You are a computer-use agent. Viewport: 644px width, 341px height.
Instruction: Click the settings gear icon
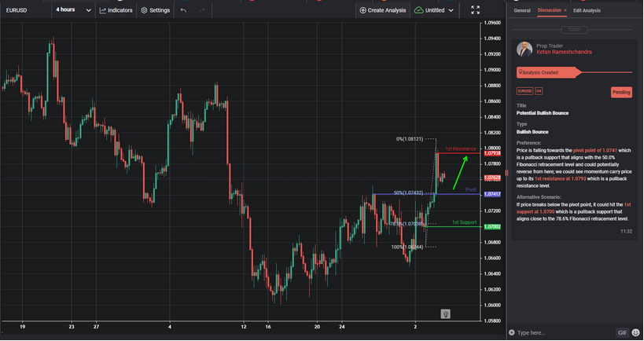[x=144, y=10]
